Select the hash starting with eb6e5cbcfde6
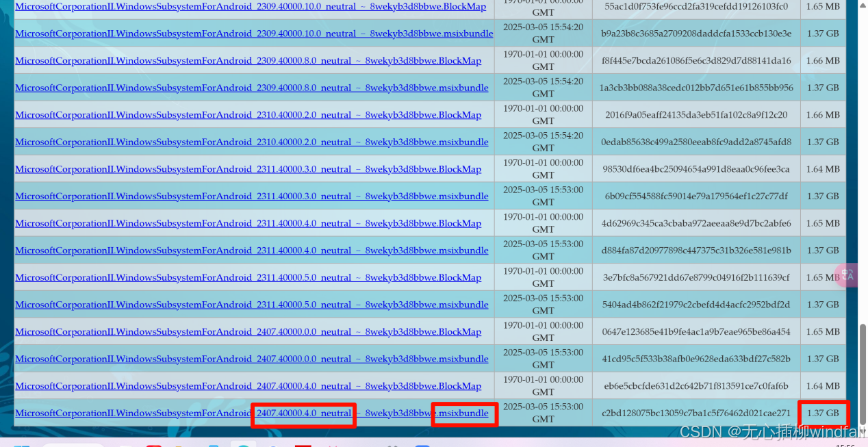The height and width of the screenshot is (447, 868). tap(696, 386)
